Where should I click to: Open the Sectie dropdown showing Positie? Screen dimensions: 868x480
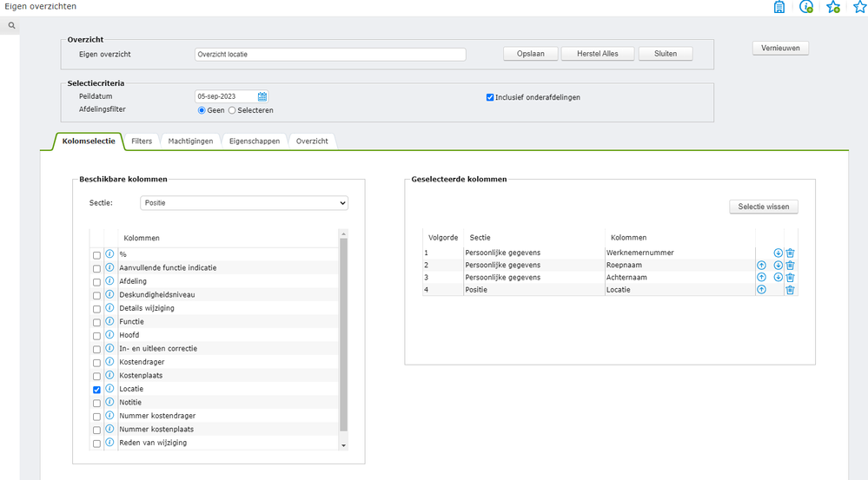tap(243, 203)
